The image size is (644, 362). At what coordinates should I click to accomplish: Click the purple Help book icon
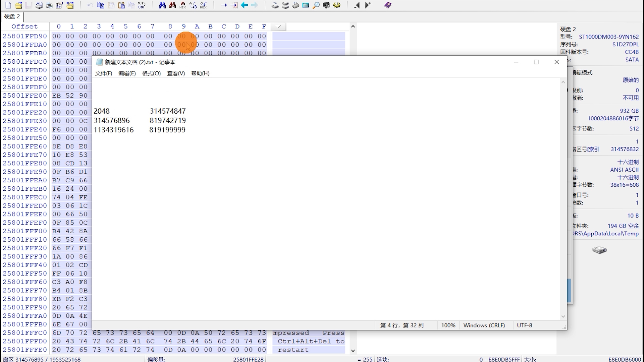[388, 5]
